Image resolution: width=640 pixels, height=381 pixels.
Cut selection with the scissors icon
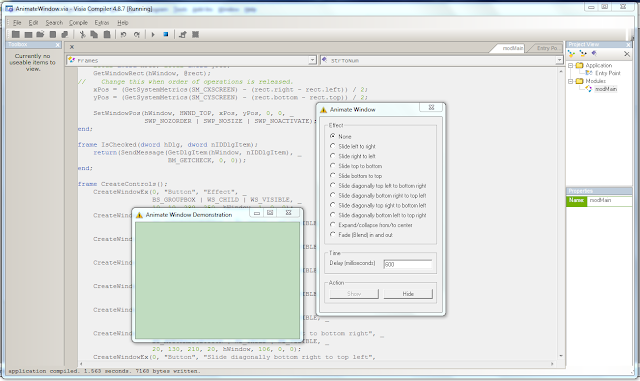point(82,35)
